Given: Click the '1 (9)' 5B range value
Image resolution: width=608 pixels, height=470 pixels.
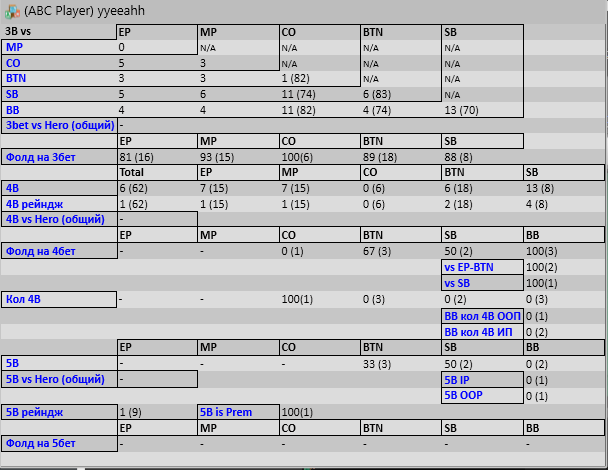Looking at the screenshot, I should click(130, 412).
